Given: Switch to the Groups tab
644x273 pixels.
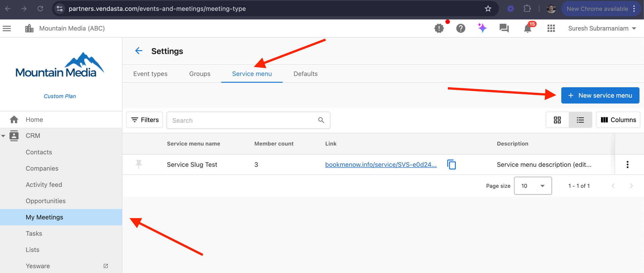Looking at the screenshot, I should point(200,74).
